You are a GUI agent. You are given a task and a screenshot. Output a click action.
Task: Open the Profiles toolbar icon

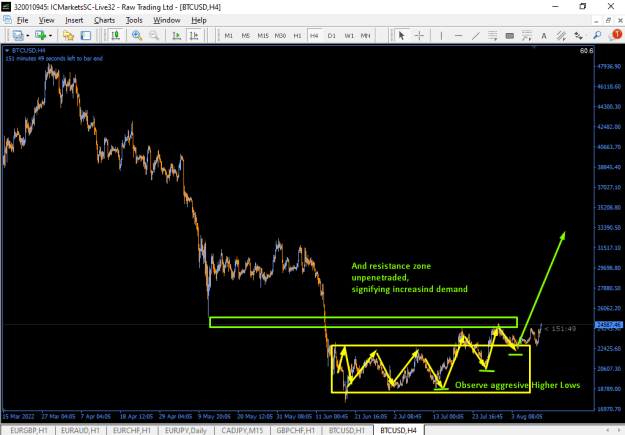(x=18, y=35)
